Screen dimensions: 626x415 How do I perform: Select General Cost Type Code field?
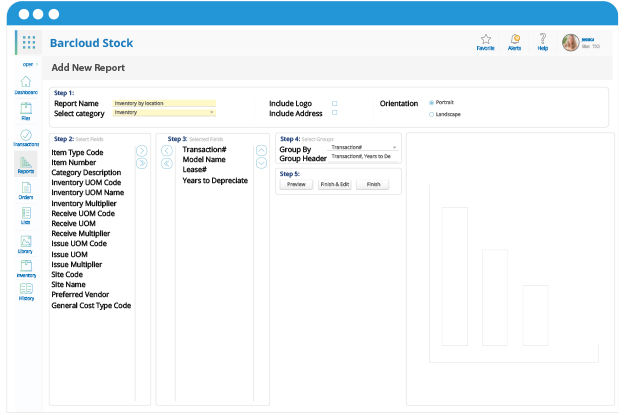click(91, 306)
